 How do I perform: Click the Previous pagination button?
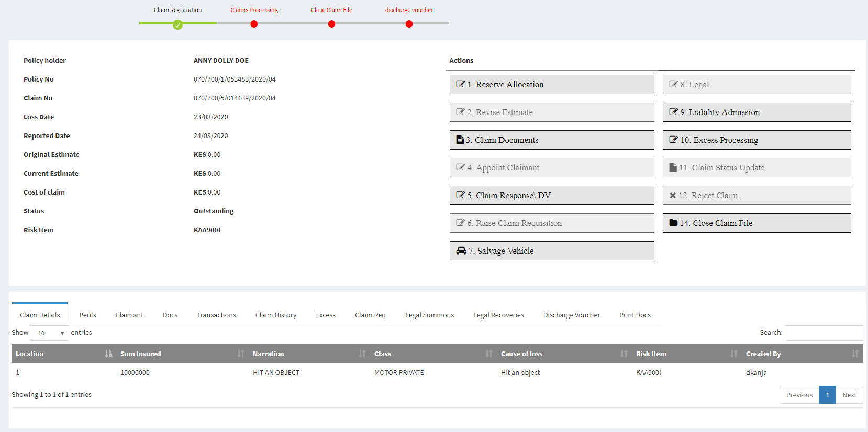[799, 395]
